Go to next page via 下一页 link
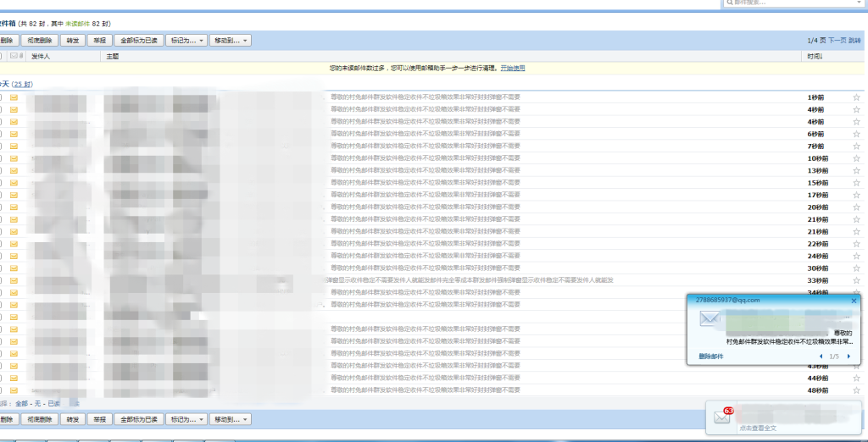Image resolution: width=868 pixels, height=442 pixels. [836, 40]
